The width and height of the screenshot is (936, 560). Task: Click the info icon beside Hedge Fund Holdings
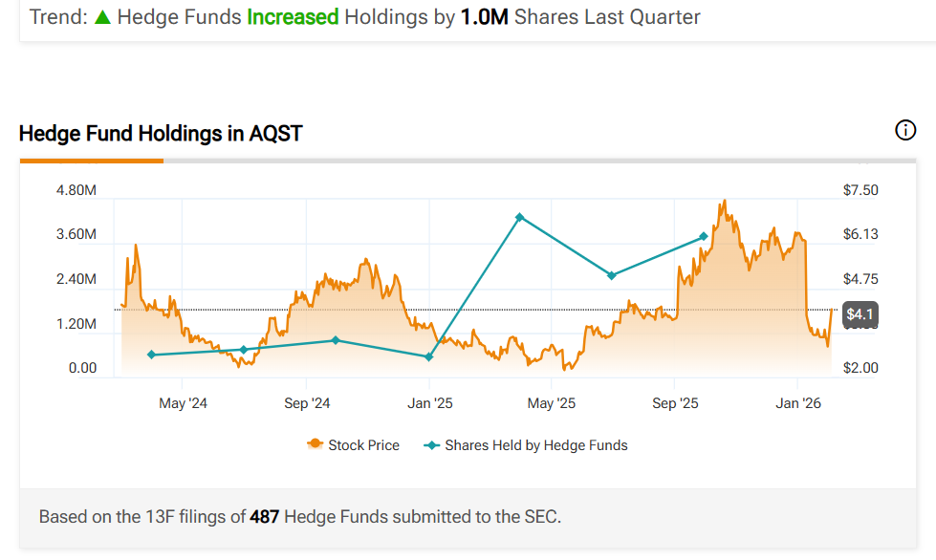point(905,131)
